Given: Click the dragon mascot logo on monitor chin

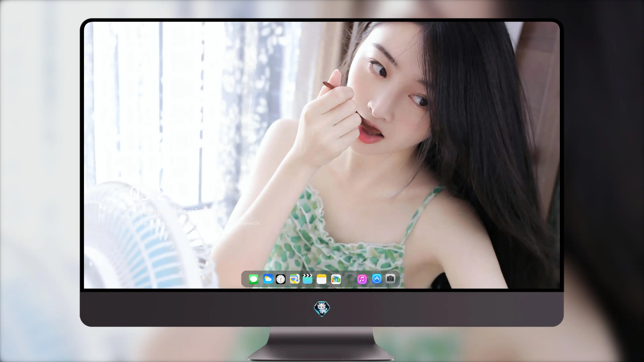Looking at the screenshot, I should click(322, 309).
